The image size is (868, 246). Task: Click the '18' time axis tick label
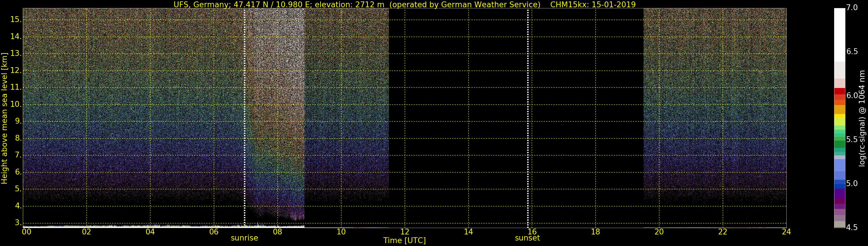[x=595, y=232]
